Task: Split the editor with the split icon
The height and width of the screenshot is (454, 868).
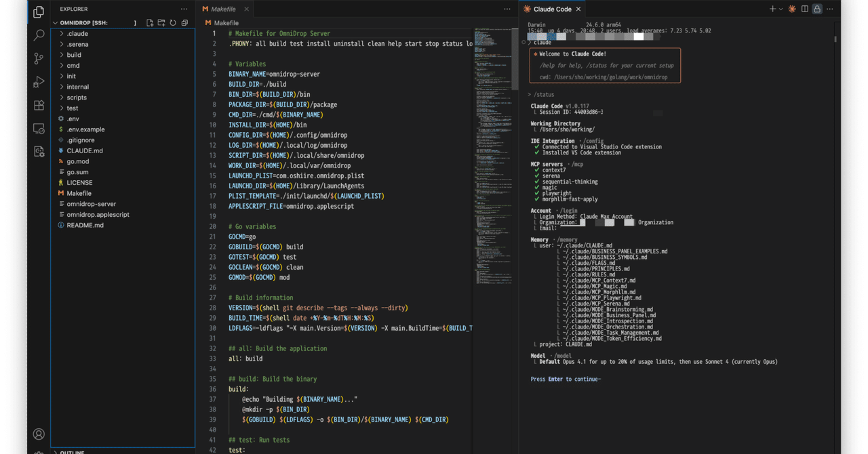Action: coord(805,9)
